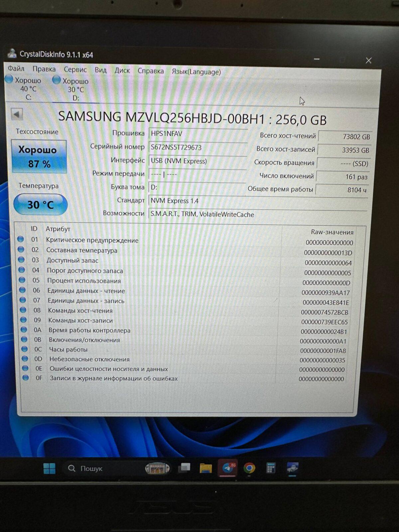Click status dot for Часы работы row

24,349
